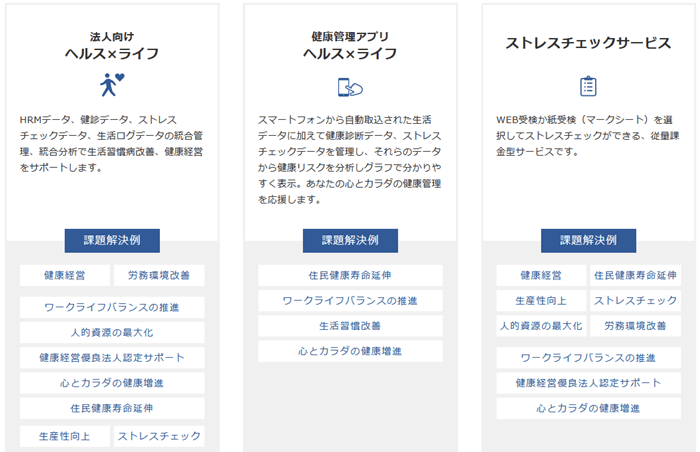Click the walking person with heart icon
Image resolution: width=700 pixels, height=452 pixels.
[x=112, y=84]
